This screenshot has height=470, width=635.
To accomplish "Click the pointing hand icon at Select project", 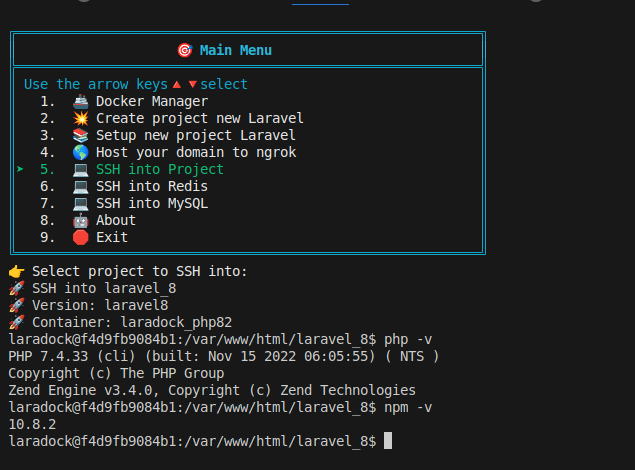I will pos(16,272).
